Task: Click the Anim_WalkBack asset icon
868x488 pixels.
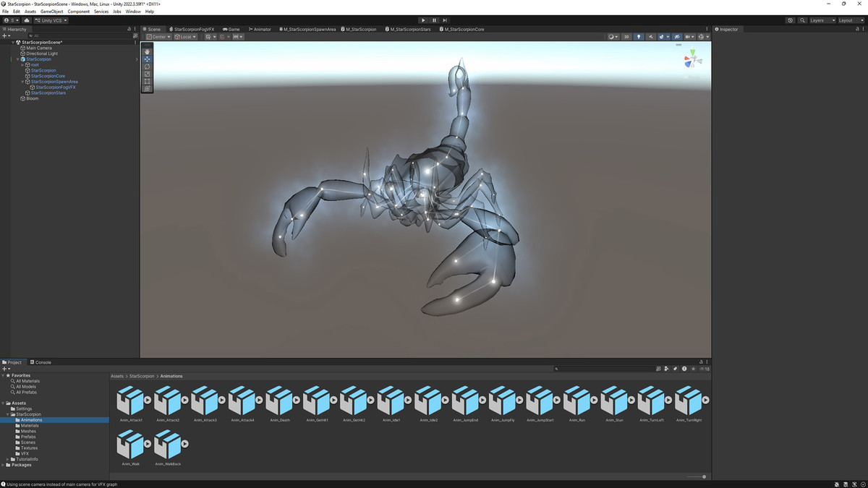Action: [x=168, y=444]
